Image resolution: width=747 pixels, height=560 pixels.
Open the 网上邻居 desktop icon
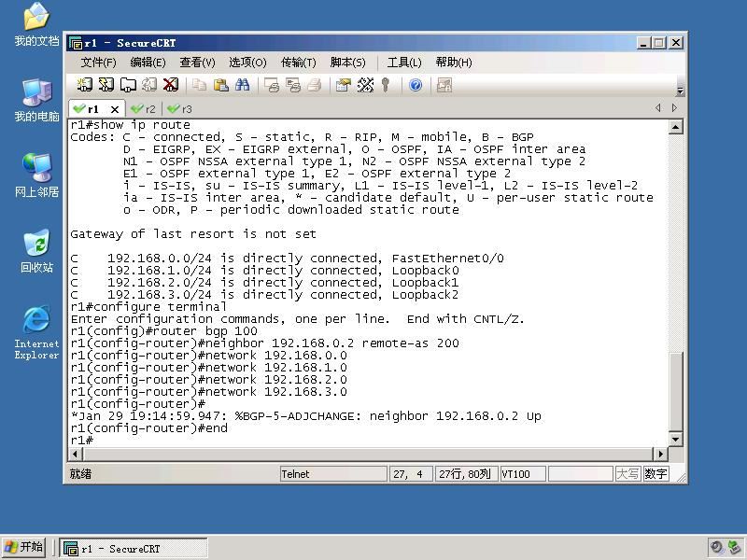coord(36,175)
